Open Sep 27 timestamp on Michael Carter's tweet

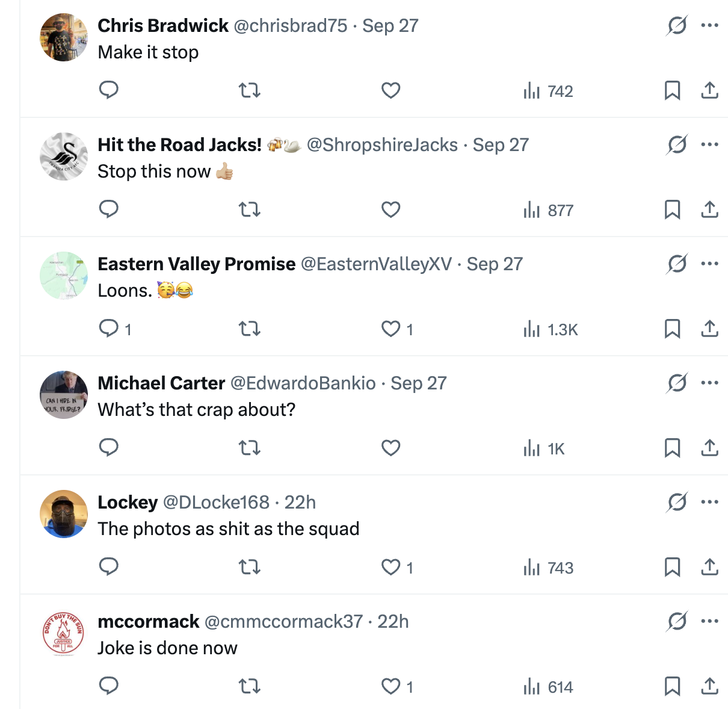[419, 383]
